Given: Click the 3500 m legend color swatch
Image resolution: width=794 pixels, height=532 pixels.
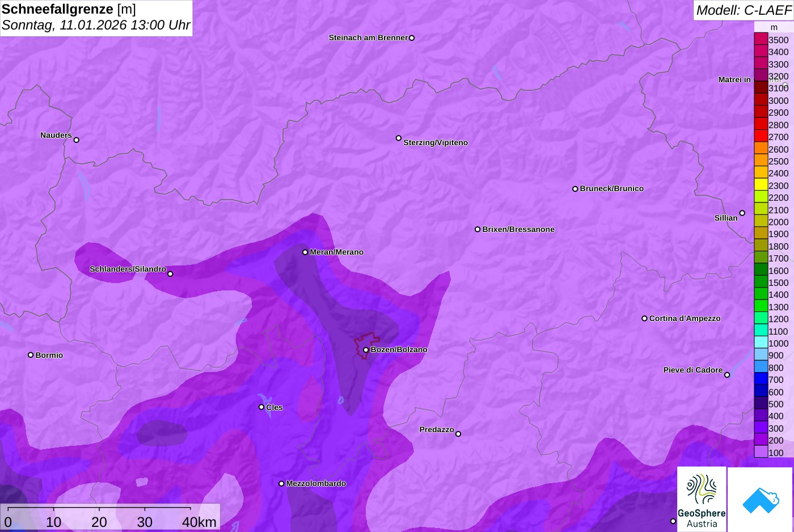Looking at the screenshot, I should coord(761,39).
